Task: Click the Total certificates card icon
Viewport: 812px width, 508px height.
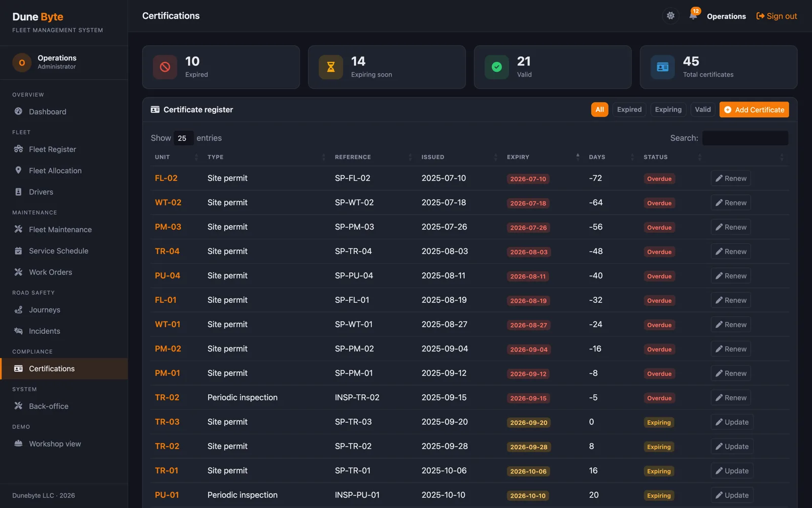Action: click(663, 67)
